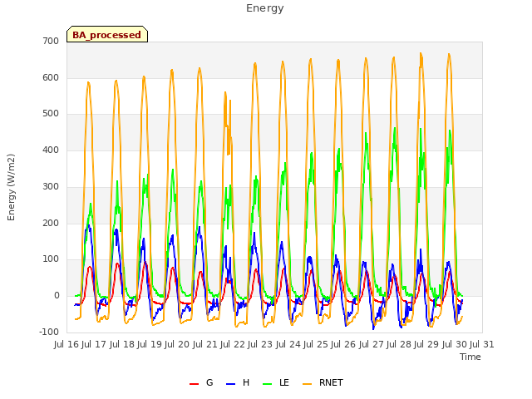Click the Jul 18 x-axis tick label
532x399 pixels.
(x=121, y=345)
